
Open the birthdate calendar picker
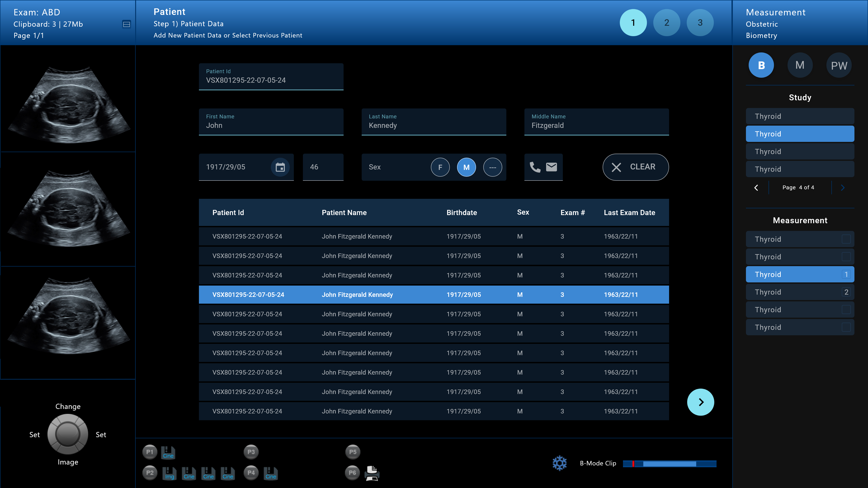(x=280, y=167)
